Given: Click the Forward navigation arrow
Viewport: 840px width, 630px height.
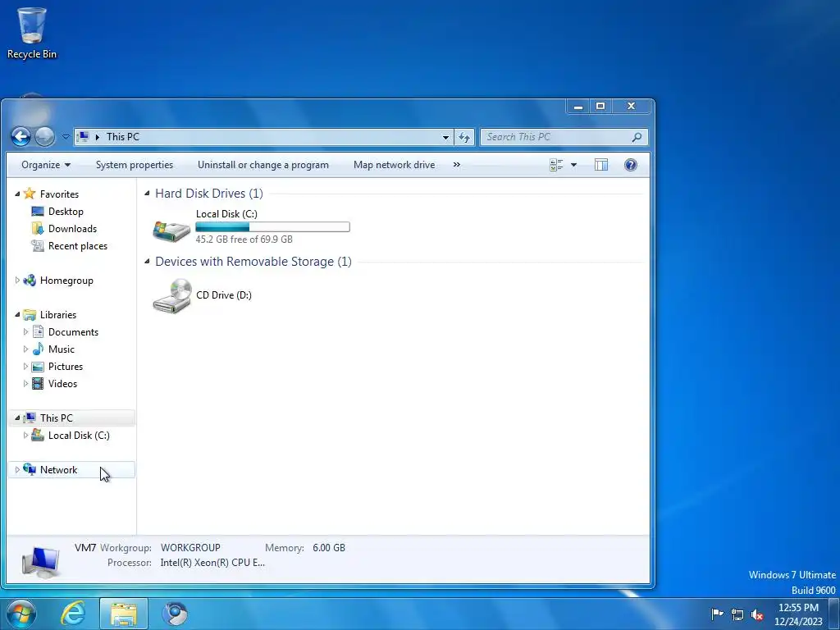Looking at the screenshot, I should click(44, 137).
